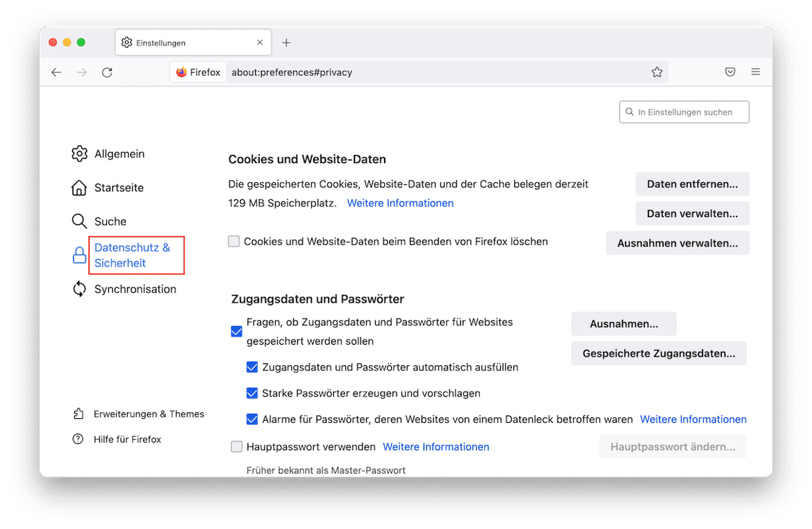Enable deleting cookies when Firefox closes
This screenshot has width=812, height=529.
click(234, 242)
